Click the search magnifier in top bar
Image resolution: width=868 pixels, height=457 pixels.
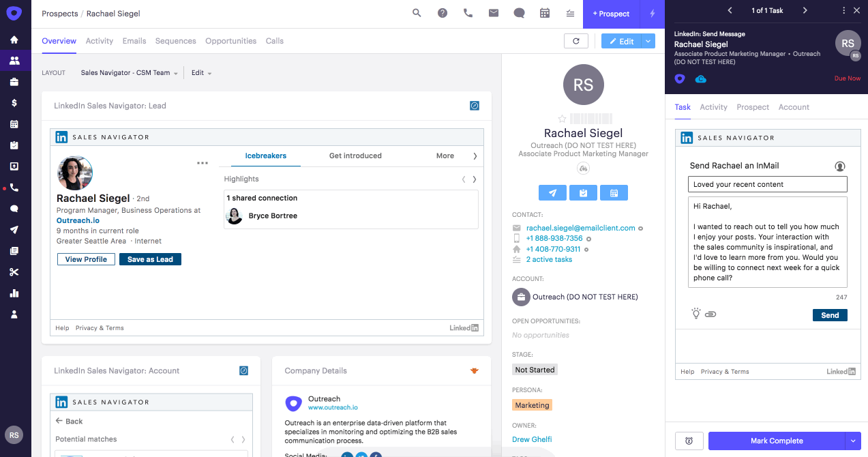(417, 13)
